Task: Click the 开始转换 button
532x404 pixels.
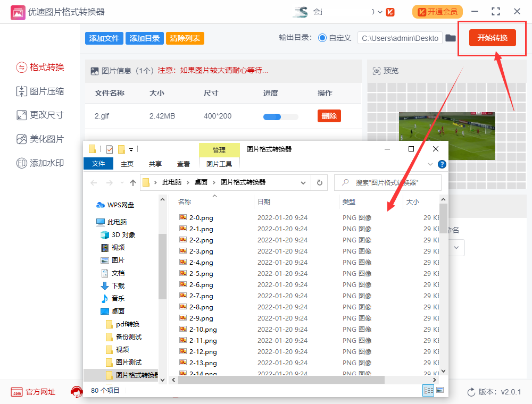Action: (492, 38)
